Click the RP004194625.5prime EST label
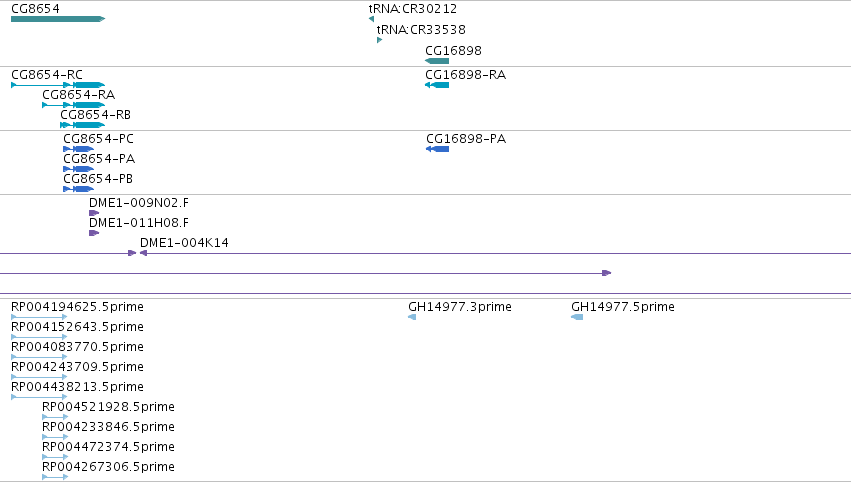851x482 pixels. tap(77, 307)
